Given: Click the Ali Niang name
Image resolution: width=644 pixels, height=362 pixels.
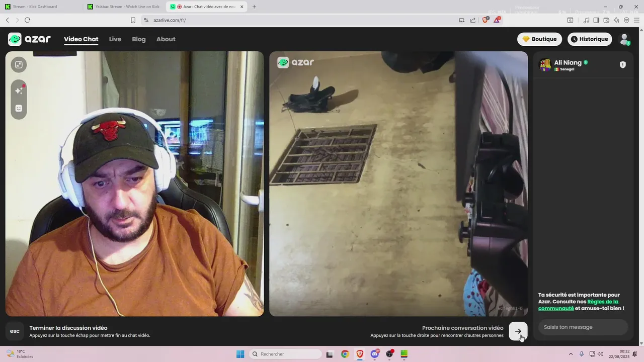Looking at the screenshot, I should (568, 62).
